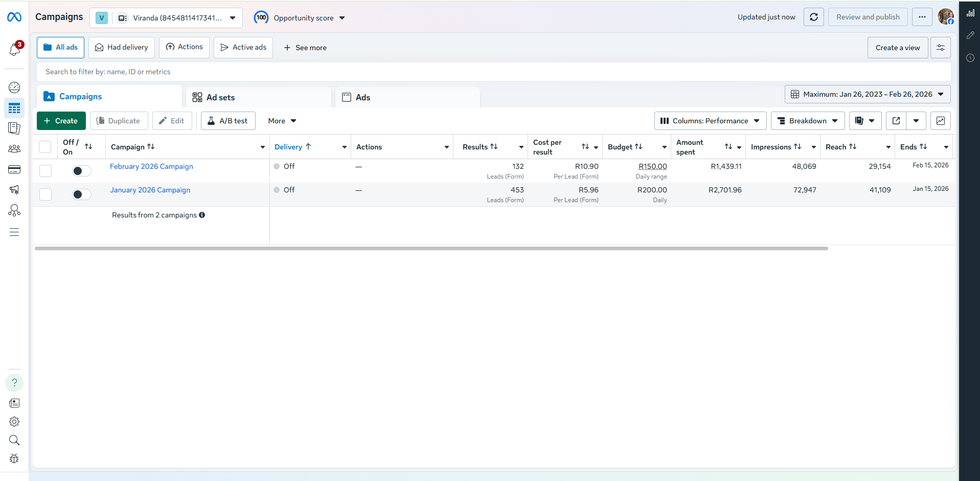
Task: Click the Review and publish button
Action: point(868,17)
